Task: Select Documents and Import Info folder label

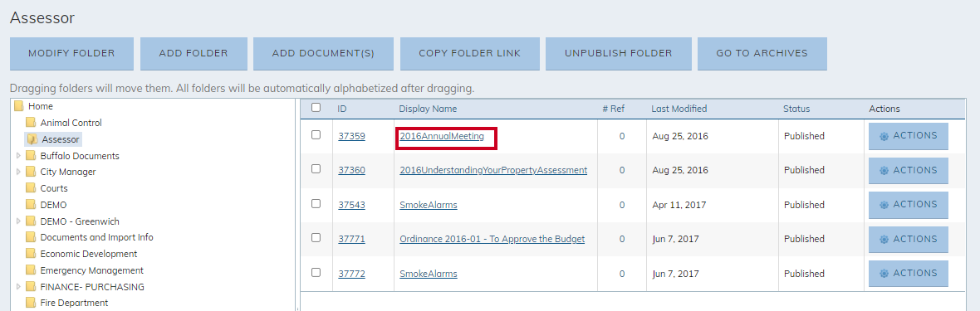Action: pyautogui.click(x=97, y=237)
